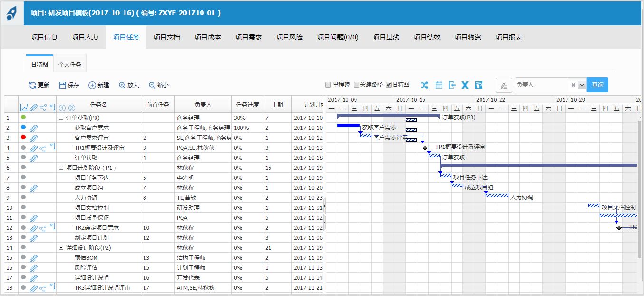Screen dimensions: 644x296
Task: Check the 关键路径 checkbox
Action: pos(355,85)
